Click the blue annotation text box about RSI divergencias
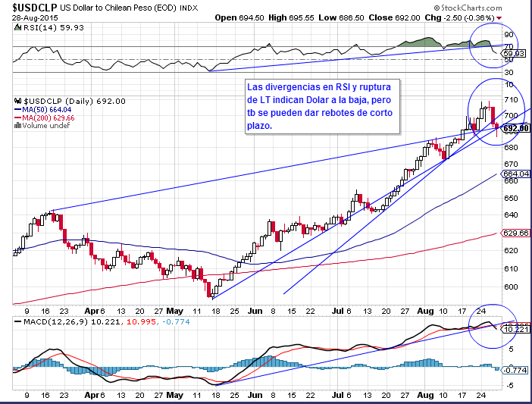The height and width of the screenshot is (404, 532). click(322, 107)
